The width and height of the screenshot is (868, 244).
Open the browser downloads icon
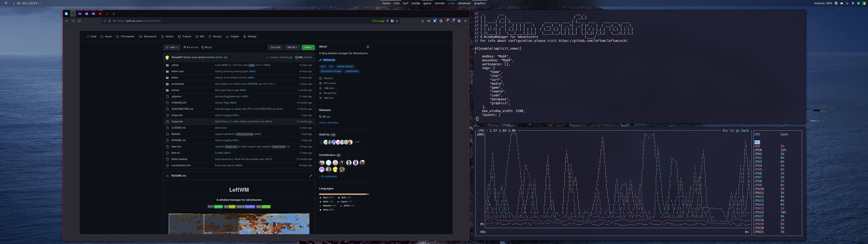point(422,21)
